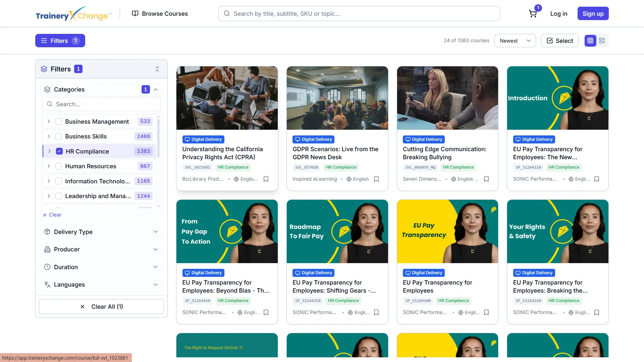This screenshot has height=362, width=644.
Task: Expand Human Resources subcategories
Action: click(x=49, y=166)
